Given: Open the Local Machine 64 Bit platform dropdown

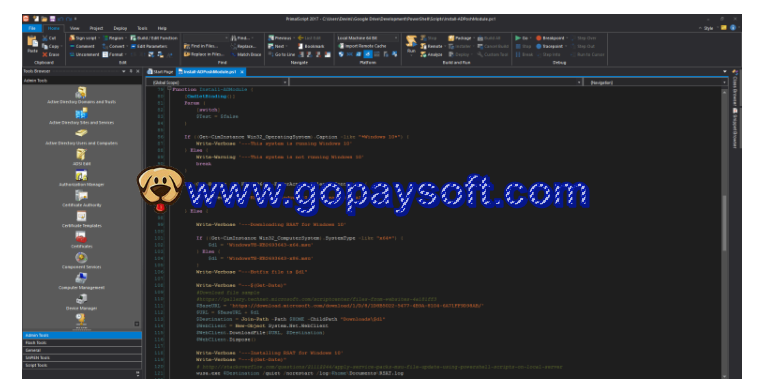Looking at the screenshot, I should (x=368, y=38).
